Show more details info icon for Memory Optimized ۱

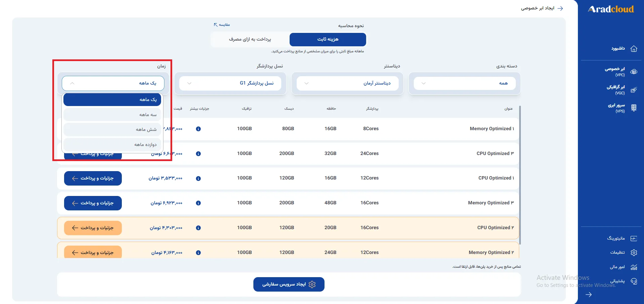[x=198, y=129]
